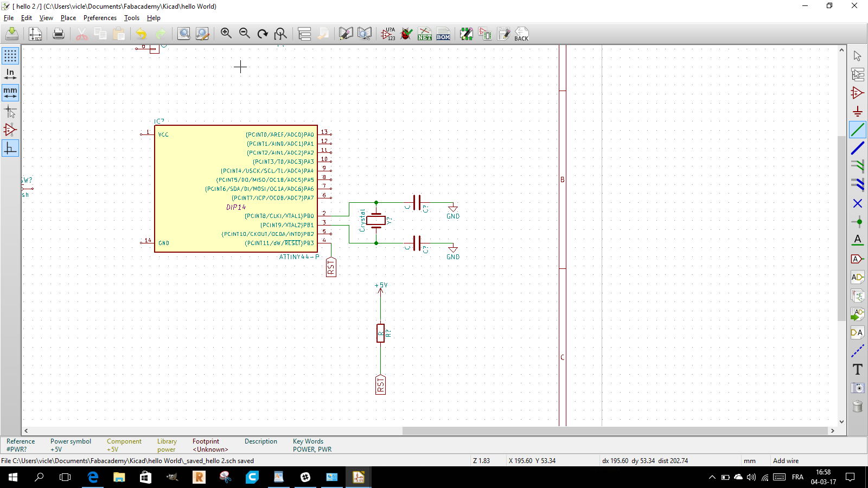Screen dimensions: 868x488
Task: Select the Place component tool
Action: click(858, 93)
